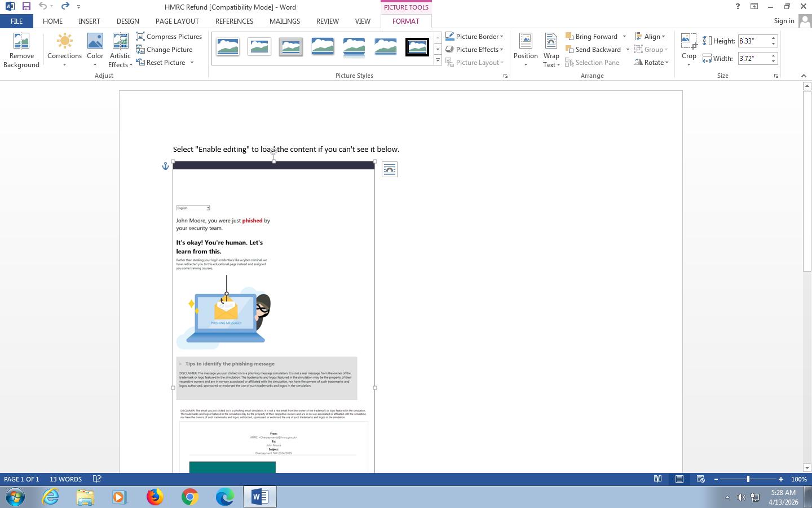This screenshot has height=508, width=812.
Task: Click Change Picture in the Adjust group
Action: [x=164, y=50]
